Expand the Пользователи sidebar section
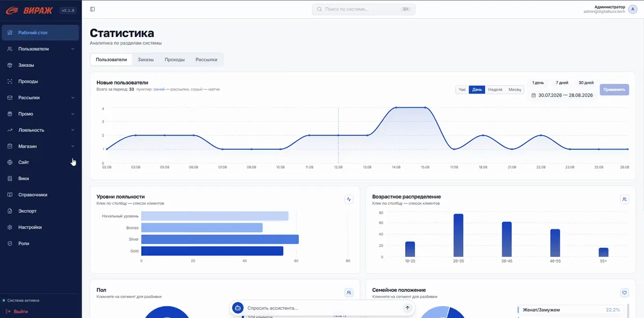The height and width of the screenshot is (318, 644). coord(73,49)
